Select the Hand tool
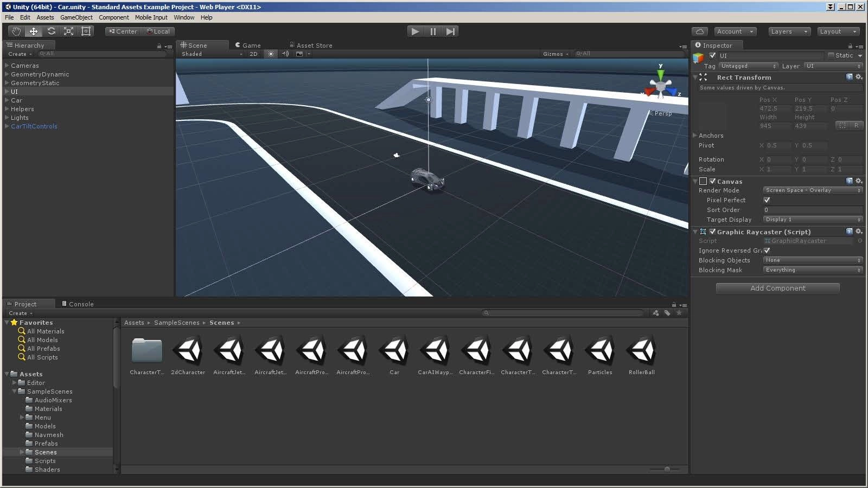The image size is (868, 488). [x=16, y=31]
